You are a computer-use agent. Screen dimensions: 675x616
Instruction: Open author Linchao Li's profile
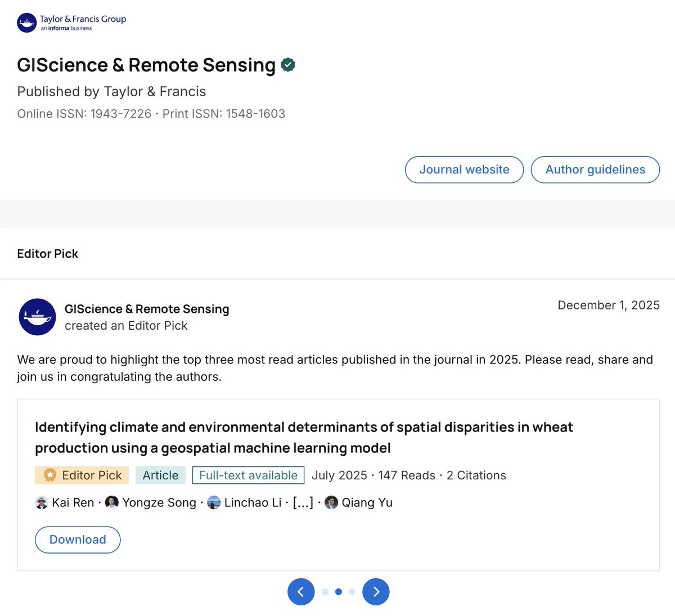253,502
